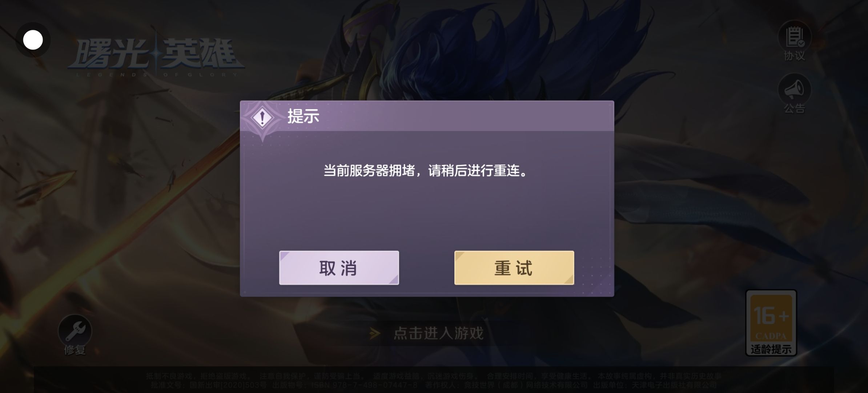This screenshot has height=393, width=868.
Task: Open the 公告 megaphone announcement icon
Action: [795, 90]
